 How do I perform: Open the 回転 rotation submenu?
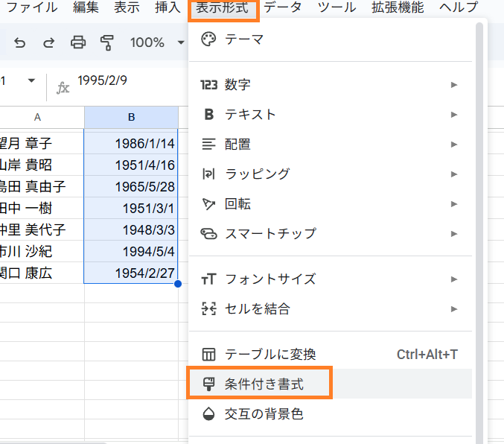(238, 204)
